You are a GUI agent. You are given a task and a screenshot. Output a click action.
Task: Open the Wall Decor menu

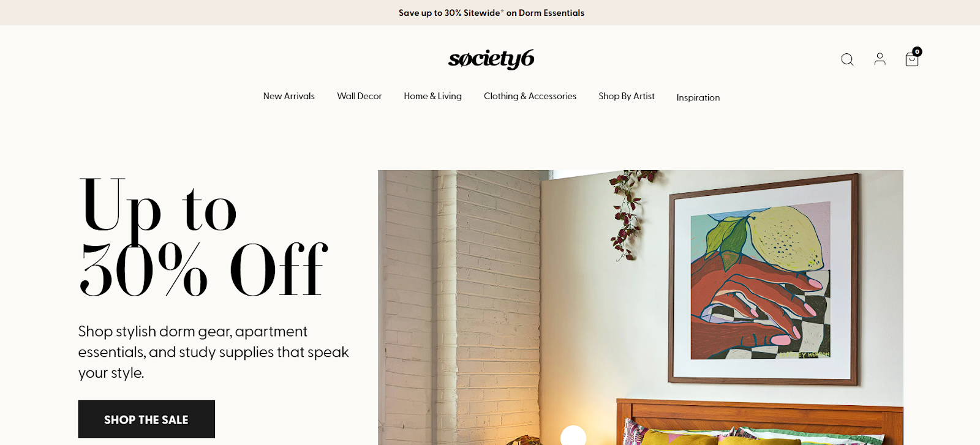pyautogui.click(x=359, y=96)
